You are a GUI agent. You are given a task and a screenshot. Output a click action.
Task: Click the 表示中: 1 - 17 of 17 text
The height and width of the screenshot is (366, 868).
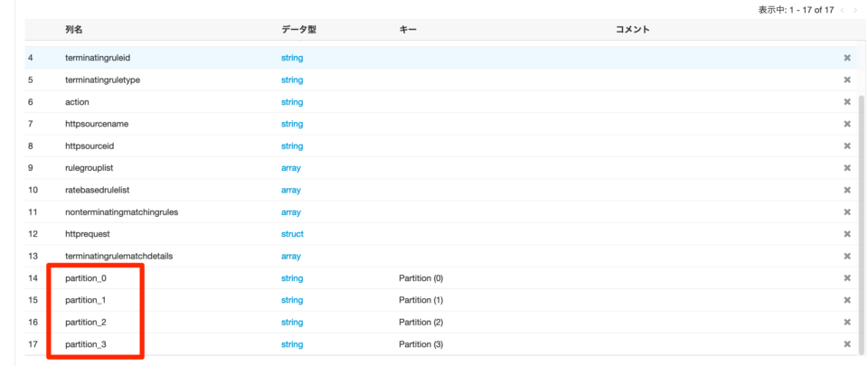click(x=796, y=10)
